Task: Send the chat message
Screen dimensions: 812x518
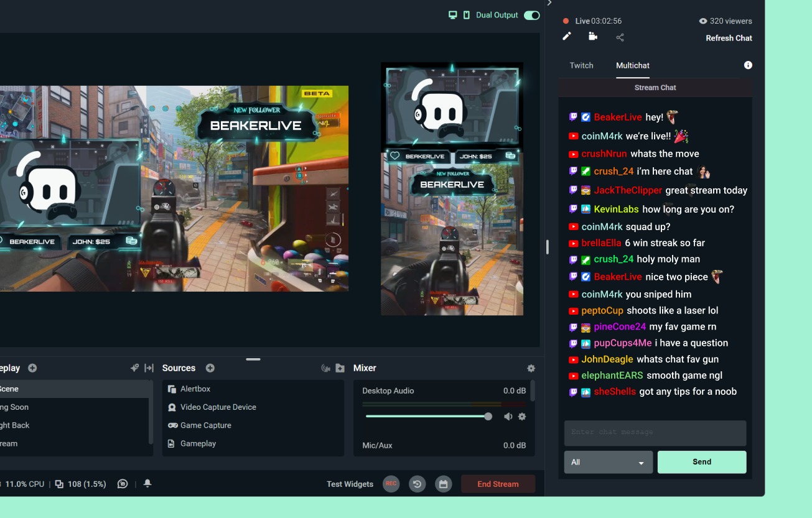Action: [x=702, y=462]
